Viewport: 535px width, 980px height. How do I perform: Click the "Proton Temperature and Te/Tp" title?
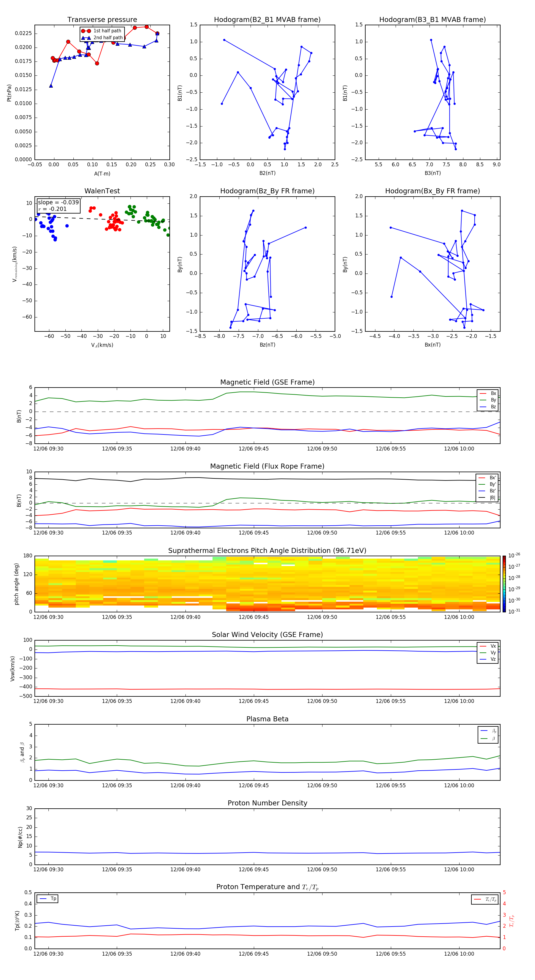pos(267,887)
